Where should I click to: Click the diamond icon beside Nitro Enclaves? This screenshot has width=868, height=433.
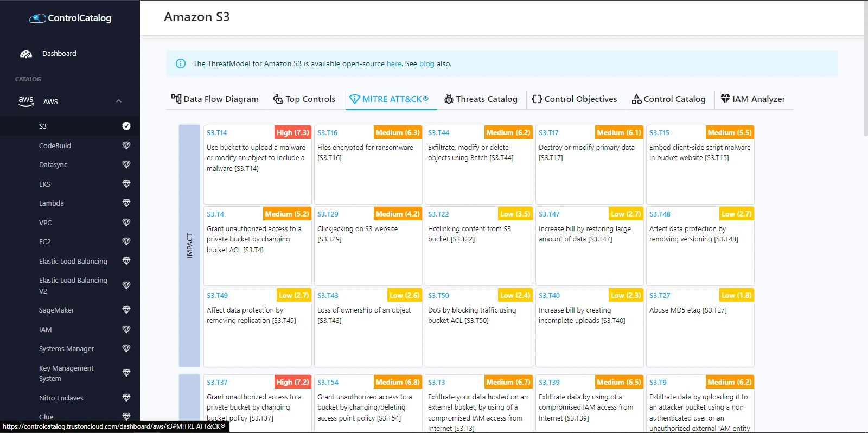click(126, 398)
